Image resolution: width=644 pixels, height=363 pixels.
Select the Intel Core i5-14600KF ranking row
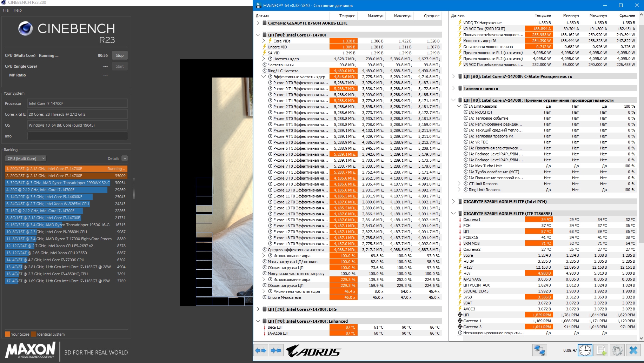66,197
